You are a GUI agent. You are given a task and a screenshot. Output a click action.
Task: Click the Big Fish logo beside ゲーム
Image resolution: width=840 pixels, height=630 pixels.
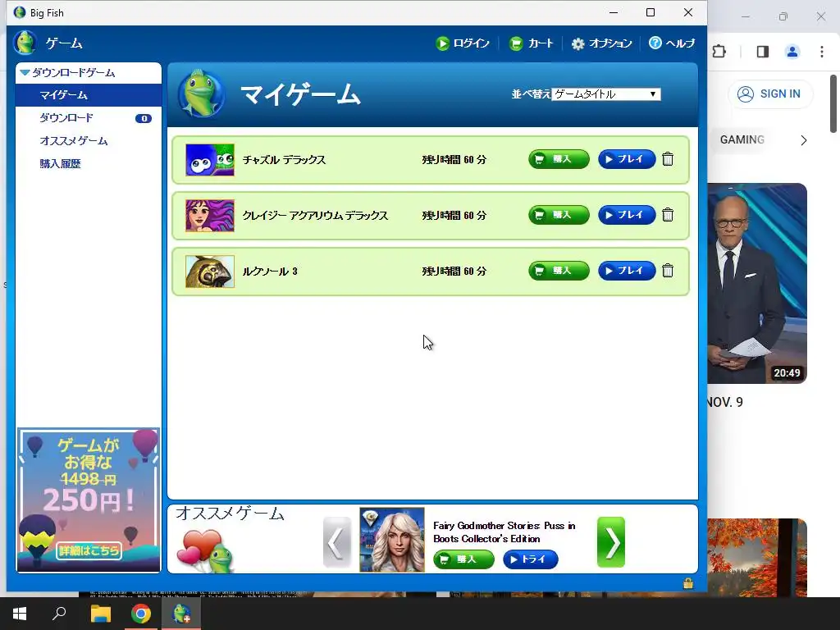25,43
